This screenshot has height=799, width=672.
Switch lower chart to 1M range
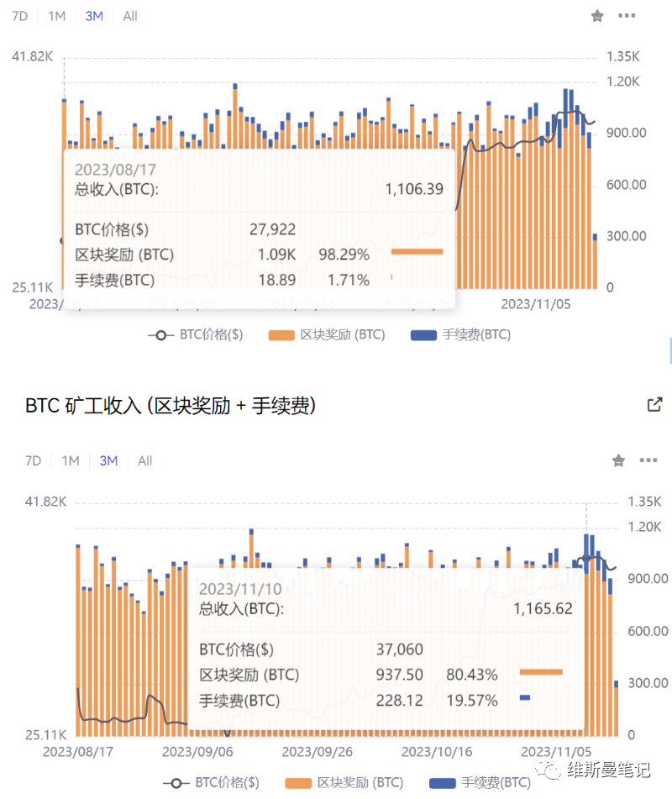pos(71,460)
